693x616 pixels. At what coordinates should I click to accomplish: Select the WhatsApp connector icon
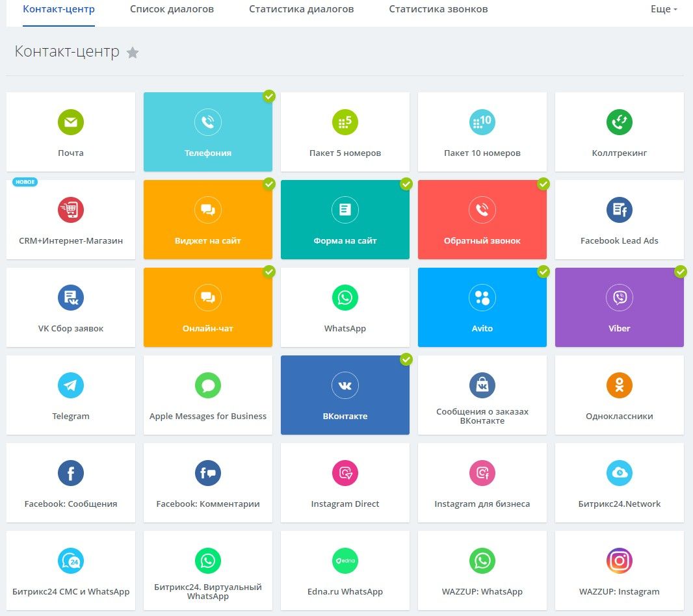[x=345, y=298]
